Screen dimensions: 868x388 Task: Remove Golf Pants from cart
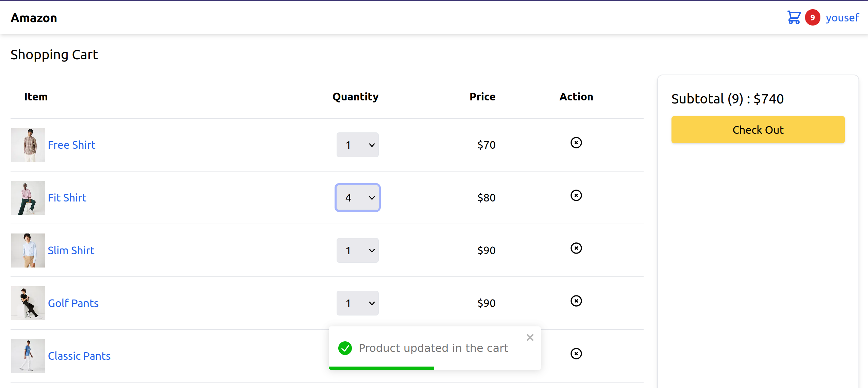coord(576,301)
